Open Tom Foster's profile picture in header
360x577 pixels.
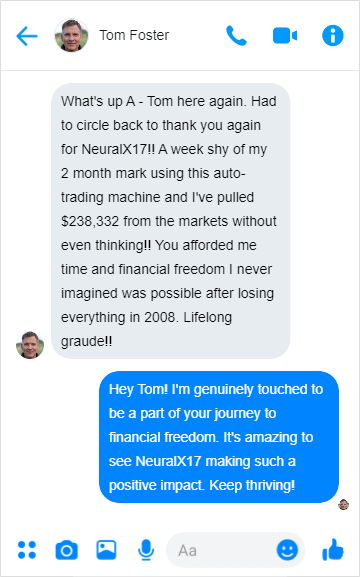[71, 35]
